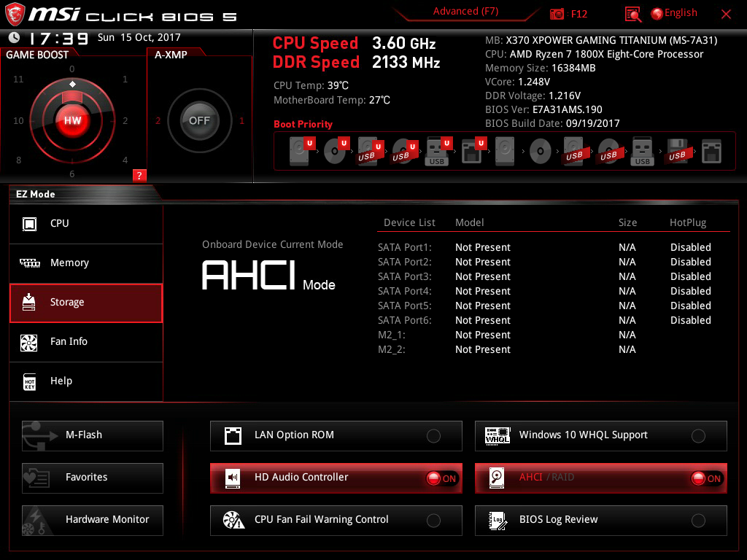Select the Storage section in sidebar

point(86,303)
